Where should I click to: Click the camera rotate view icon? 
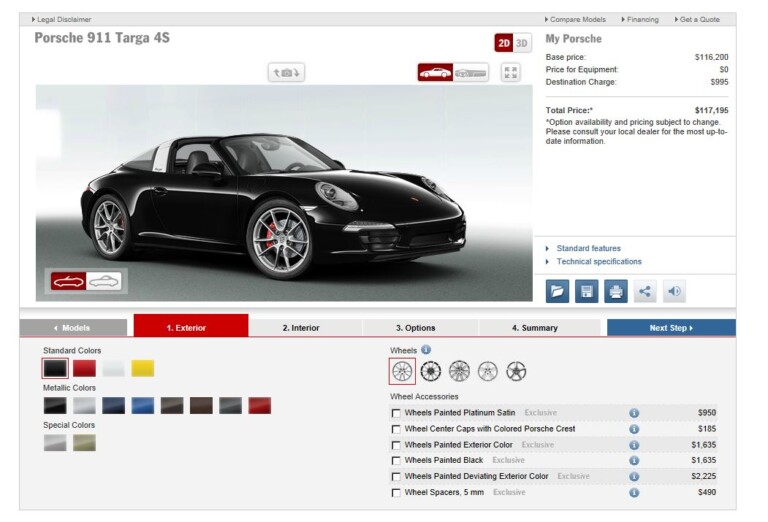pos(285,73)
